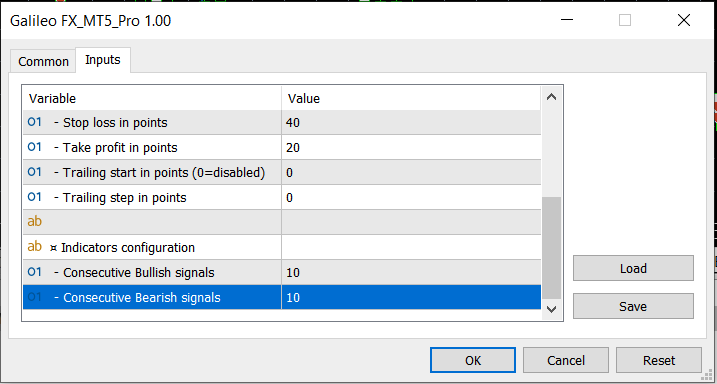Select the Inputs tab
This screenshot has height=384, width=717.
(x=103, y=60)
